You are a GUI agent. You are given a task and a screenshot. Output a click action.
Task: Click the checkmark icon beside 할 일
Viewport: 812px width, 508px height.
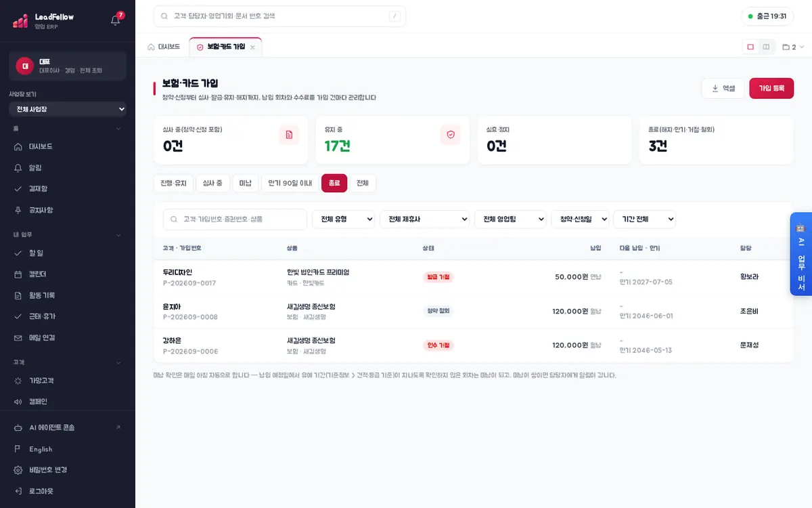pyautogui.click(x=18, y=253)
